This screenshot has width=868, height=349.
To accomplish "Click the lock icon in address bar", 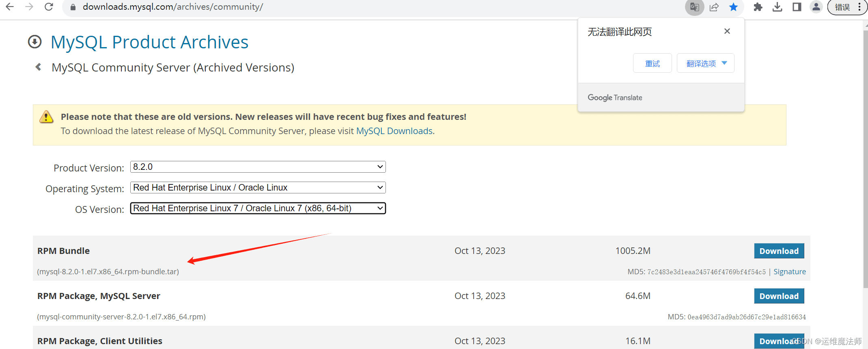I will (x=73, y=7).
